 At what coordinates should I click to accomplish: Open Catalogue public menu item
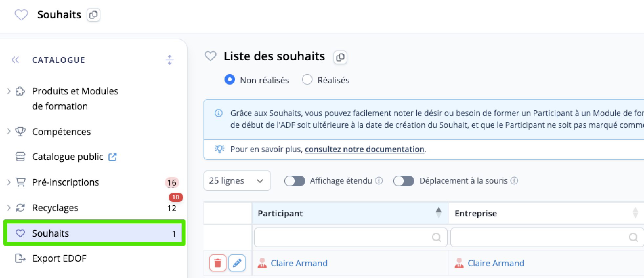(x=68, y=157)
